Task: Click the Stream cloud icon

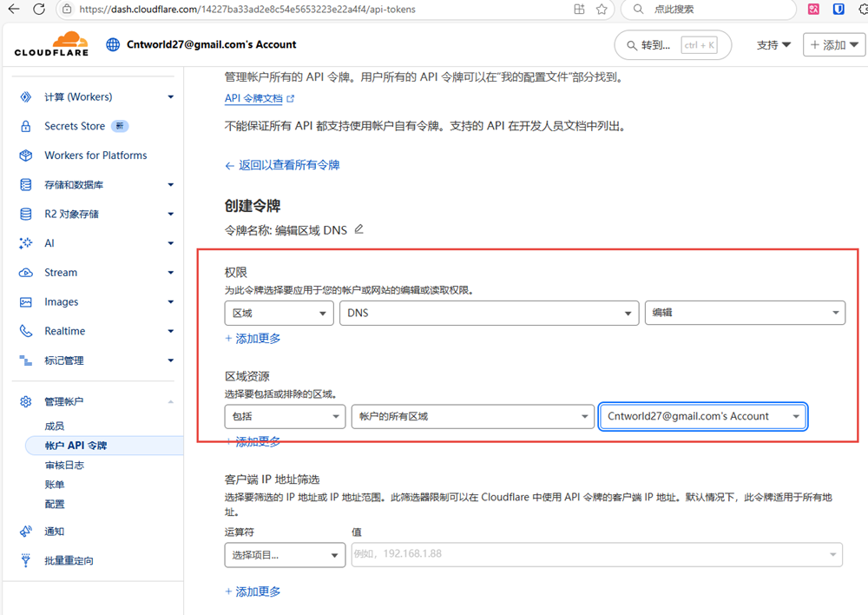Action: click(x=25, y=273)
